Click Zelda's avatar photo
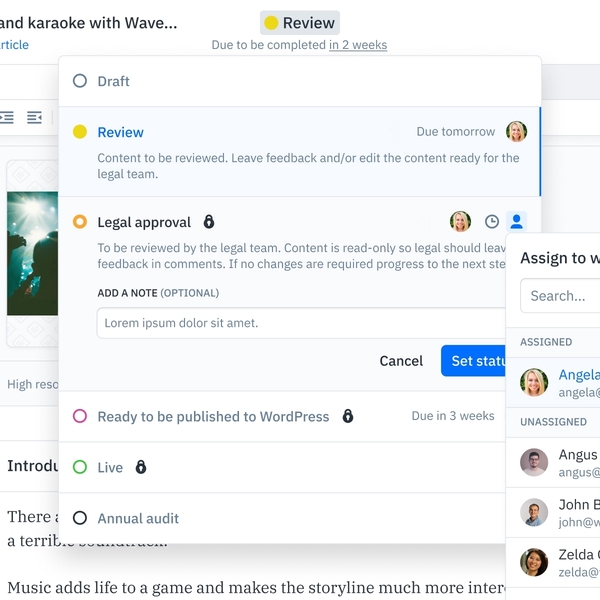Screen dimensions: 600x600 (534, 562)
